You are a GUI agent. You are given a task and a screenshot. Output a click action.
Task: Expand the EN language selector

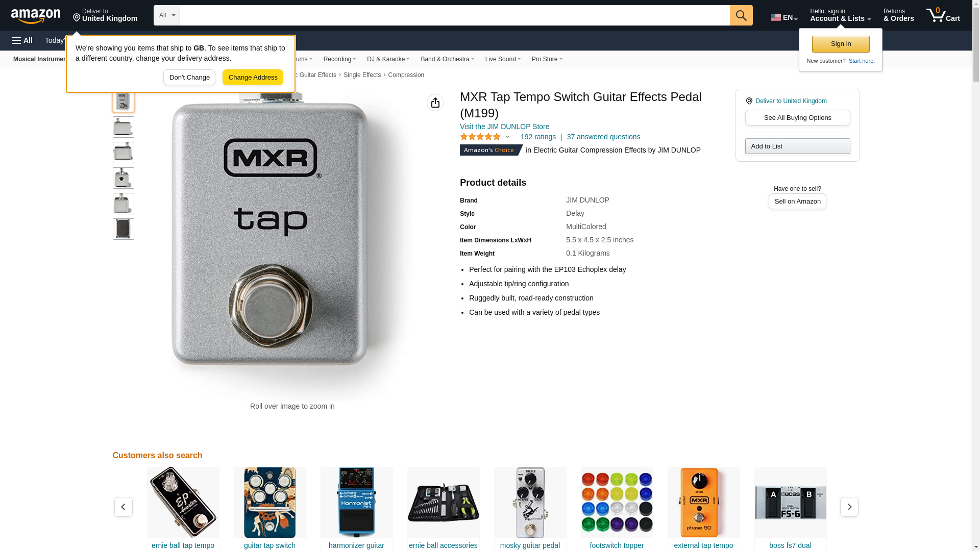784,17
